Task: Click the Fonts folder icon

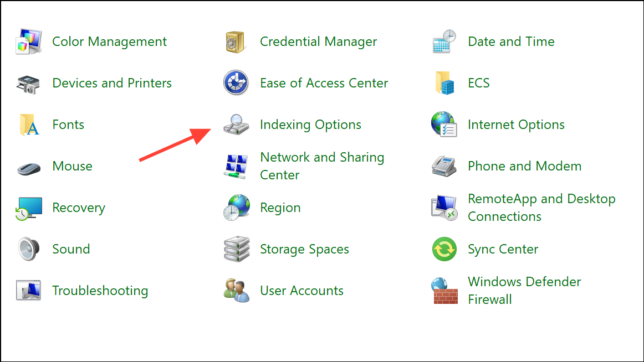Action: click(29, 125)
